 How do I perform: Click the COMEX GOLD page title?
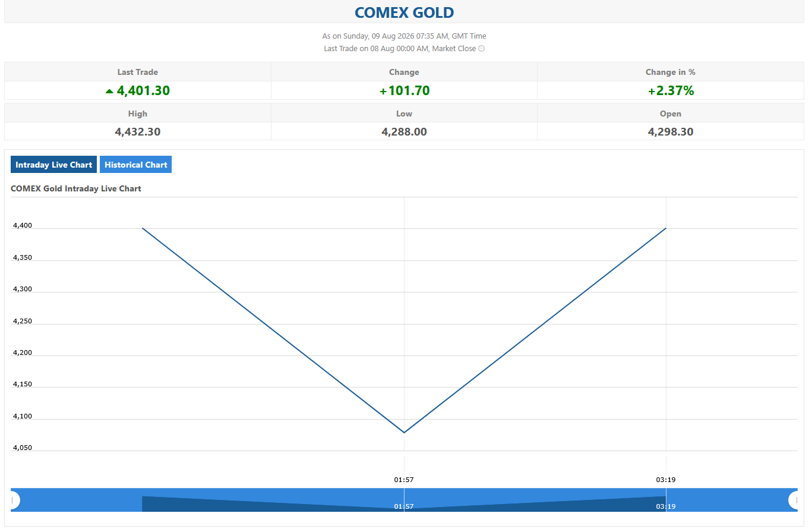point(404,12)
